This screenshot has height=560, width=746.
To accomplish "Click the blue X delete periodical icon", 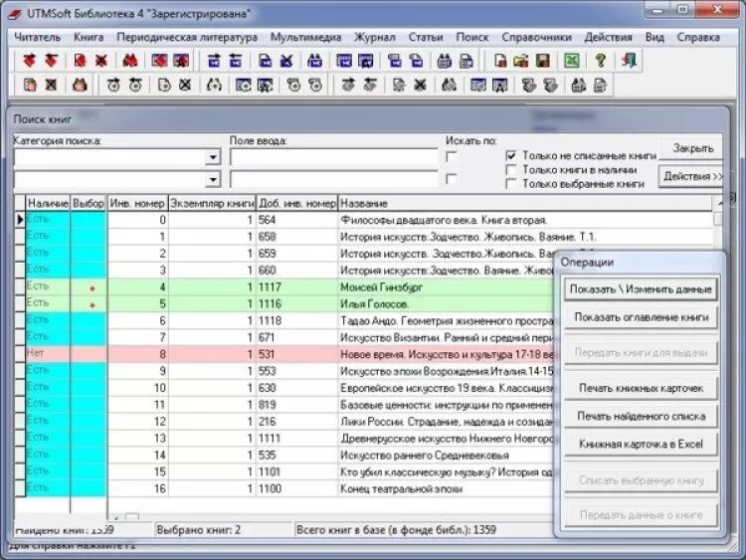I will click(x=285, y=61).
